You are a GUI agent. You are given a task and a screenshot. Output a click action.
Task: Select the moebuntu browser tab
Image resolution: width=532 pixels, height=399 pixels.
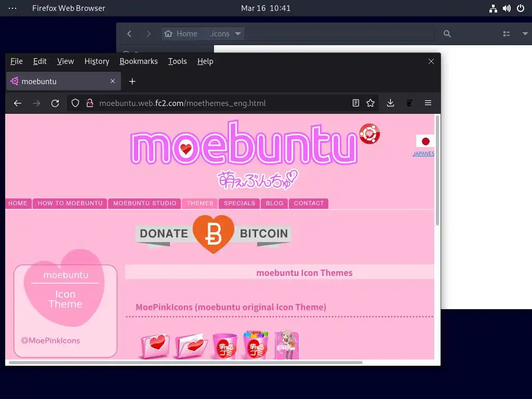point(63,81)
